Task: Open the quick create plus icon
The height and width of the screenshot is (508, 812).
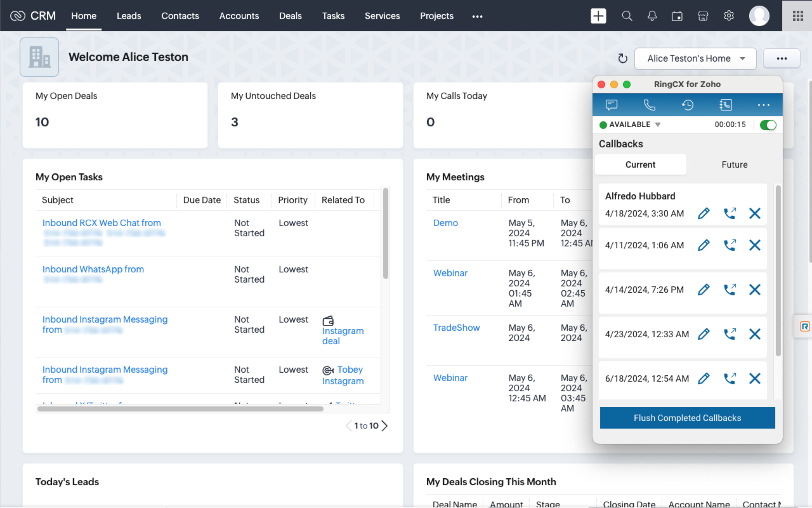Action: (598, 16)
